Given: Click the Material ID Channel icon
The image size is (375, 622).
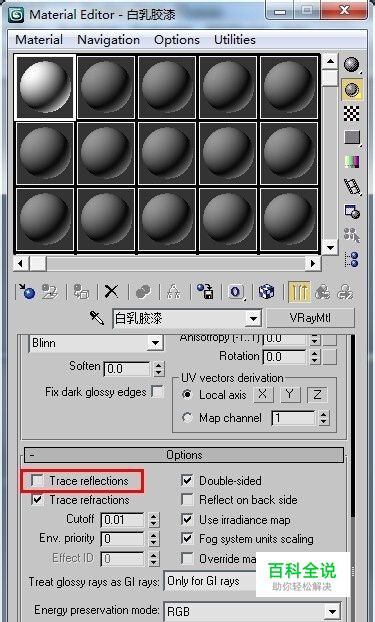Looking at the screenshot, I should pos(236,292).
